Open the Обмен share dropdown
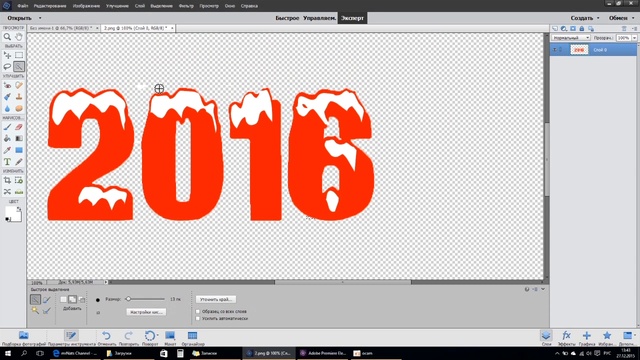Viewport: 640px width, 360px height. pos(622,18)
